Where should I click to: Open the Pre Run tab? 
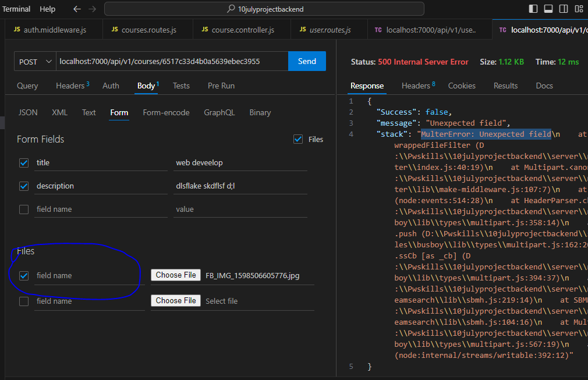(x=221, y=86)
